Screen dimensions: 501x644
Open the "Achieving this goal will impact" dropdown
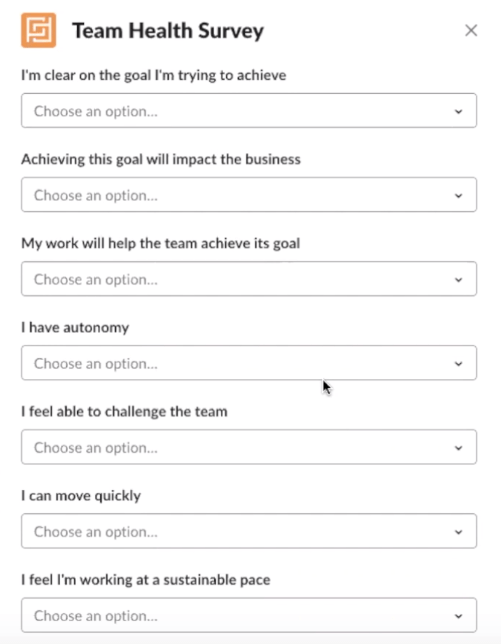coord(249,195)
